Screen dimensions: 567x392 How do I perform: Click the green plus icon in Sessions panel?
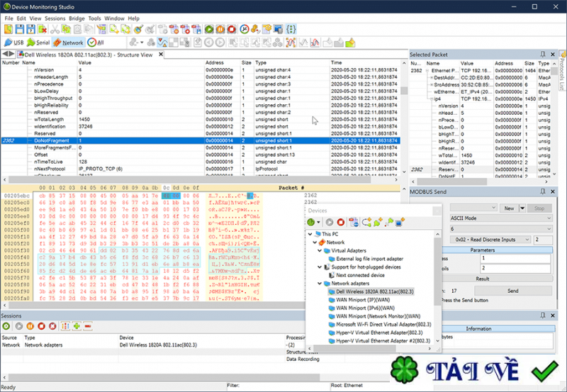pos(76,325)
